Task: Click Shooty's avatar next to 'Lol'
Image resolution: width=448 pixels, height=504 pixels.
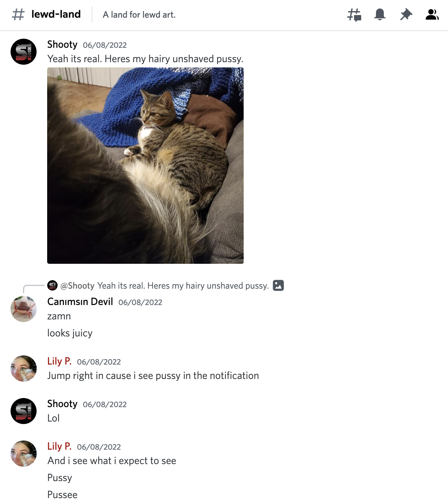Action: 24,411
